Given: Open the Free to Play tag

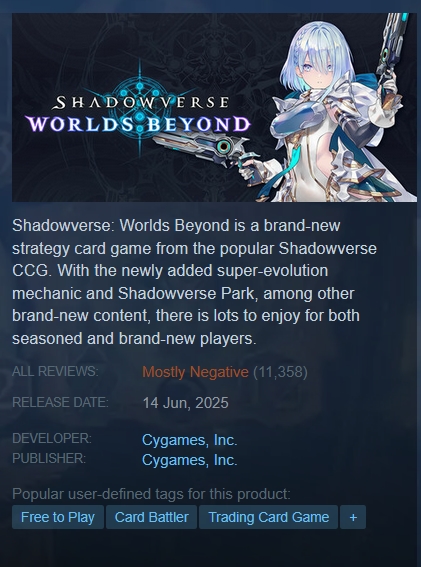Looking at the screenshot, I should pos(58,517).
